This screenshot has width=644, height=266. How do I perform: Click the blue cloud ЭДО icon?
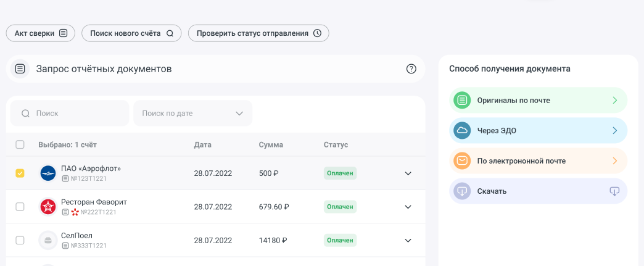pos(461,130)
